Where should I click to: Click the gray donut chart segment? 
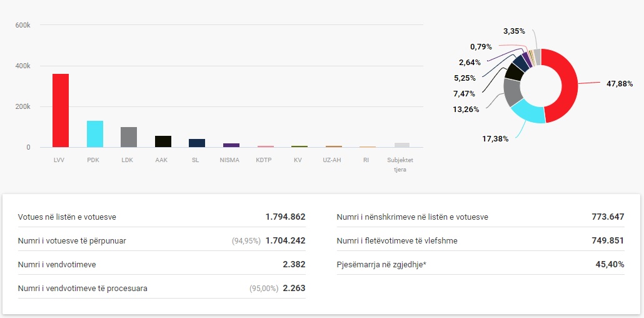click(513, 92)
